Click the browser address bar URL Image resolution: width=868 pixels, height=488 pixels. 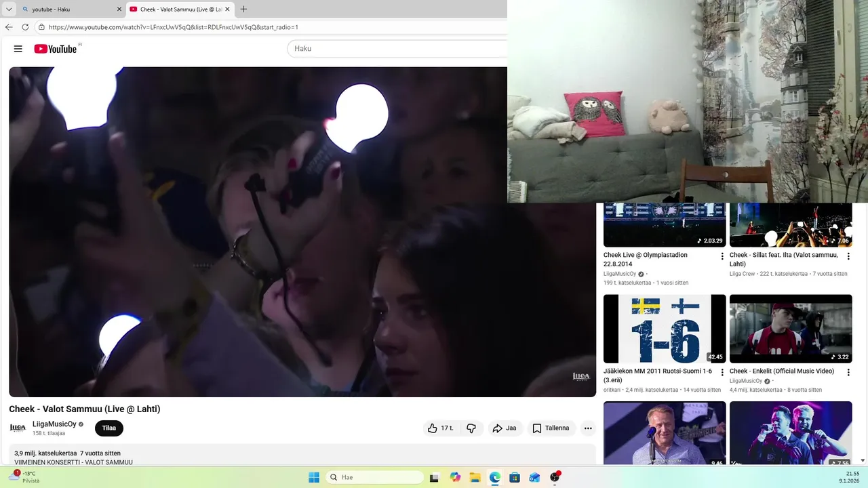tap(173, 27)
